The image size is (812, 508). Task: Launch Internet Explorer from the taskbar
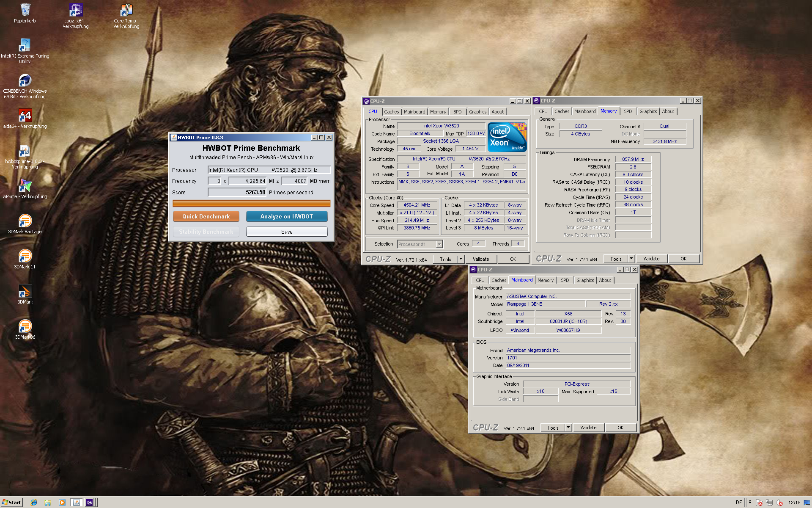click(34, 502)
